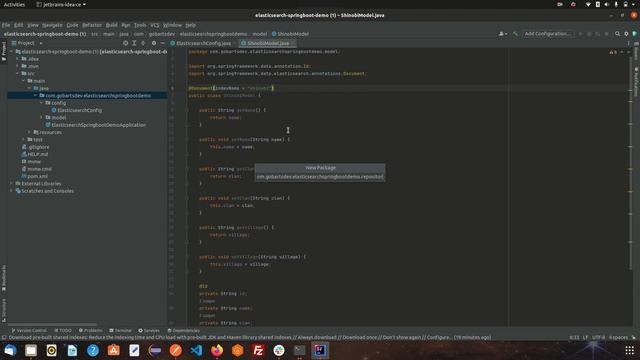Click Add Configuration button

pyautogui.click(x=547, y=34)
